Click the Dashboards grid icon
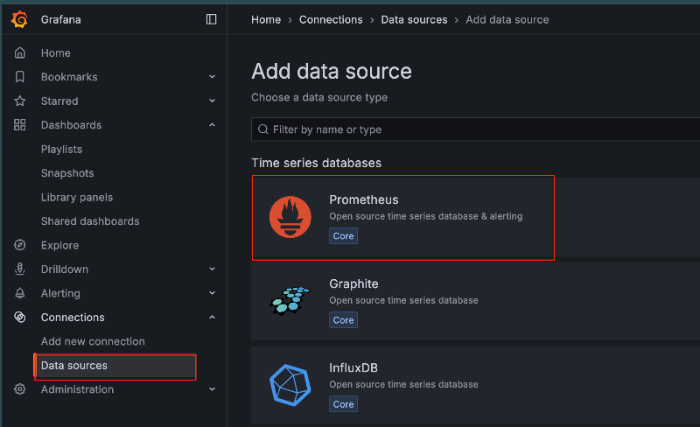 tap(20, 125)
